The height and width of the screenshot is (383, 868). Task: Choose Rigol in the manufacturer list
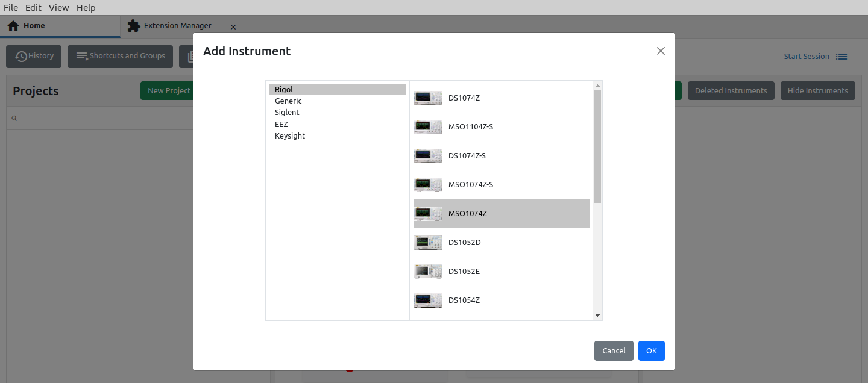click(x=338, y=90)
